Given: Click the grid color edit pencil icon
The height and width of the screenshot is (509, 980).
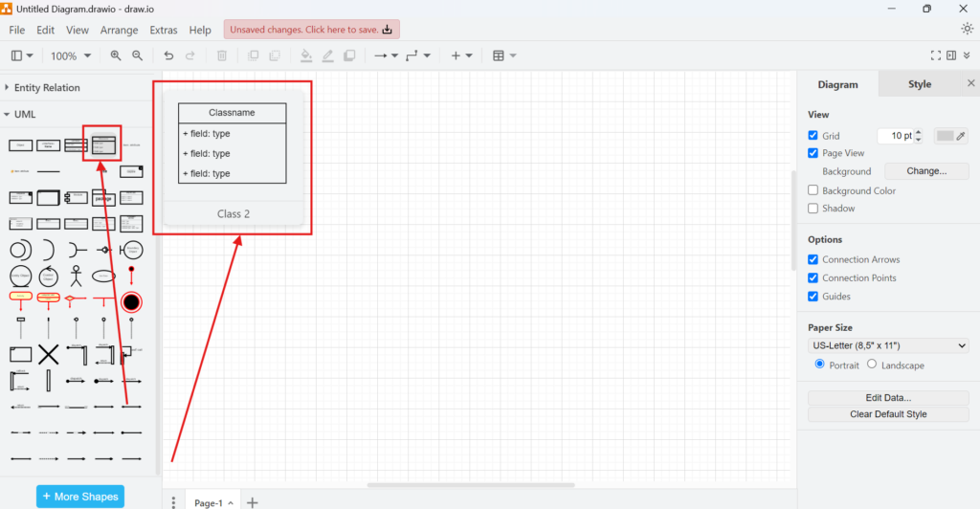Looking at the screenshot, I should (961, 136).
